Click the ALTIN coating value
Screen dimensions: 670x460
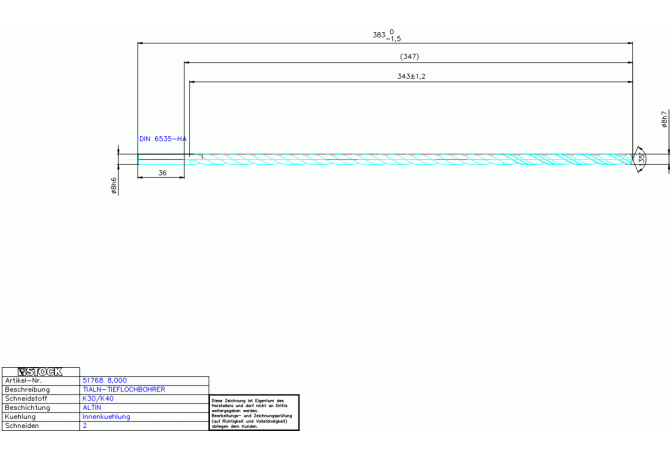tap(92, 407)
